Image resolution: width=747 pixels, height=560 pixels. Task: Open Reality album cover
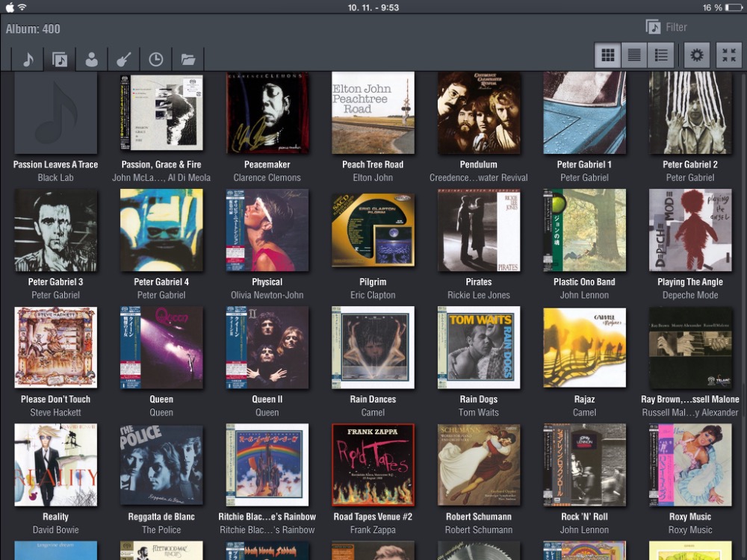(x=56, y=464)
